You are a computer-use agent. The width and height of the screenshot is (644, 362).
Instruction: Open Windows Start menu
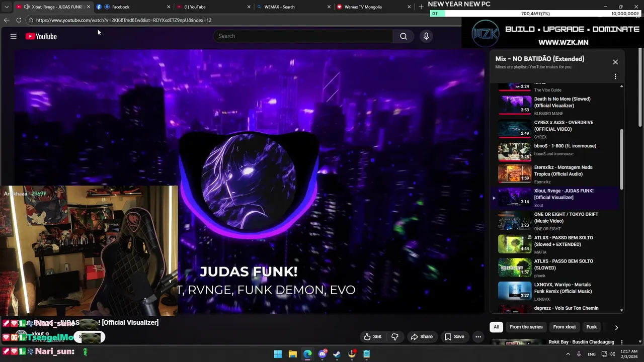(x=278, y=354)
